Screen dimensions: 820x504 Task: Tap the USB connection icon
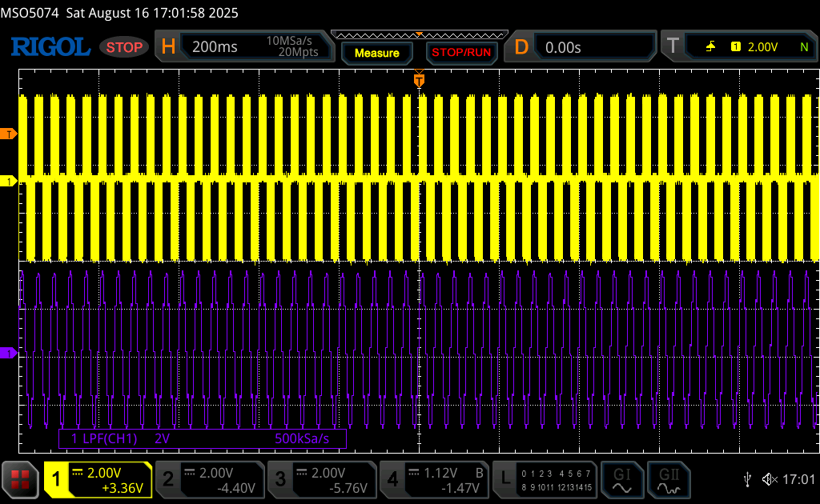click(748, 479)
